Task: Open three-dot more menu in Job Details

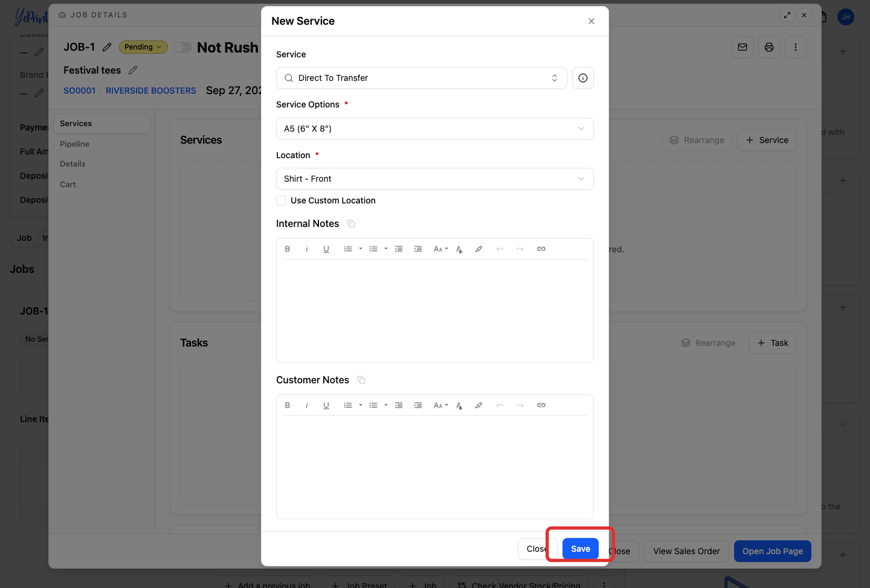Action: (x=796, y=47)
